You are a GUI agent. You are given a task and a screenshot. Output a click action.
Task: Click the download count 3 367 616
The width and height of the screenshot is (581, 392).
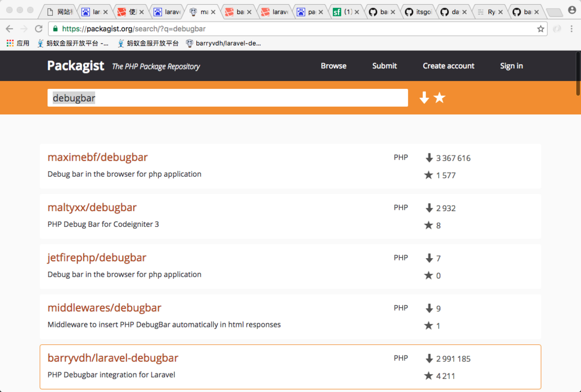(x=453, y=158)
